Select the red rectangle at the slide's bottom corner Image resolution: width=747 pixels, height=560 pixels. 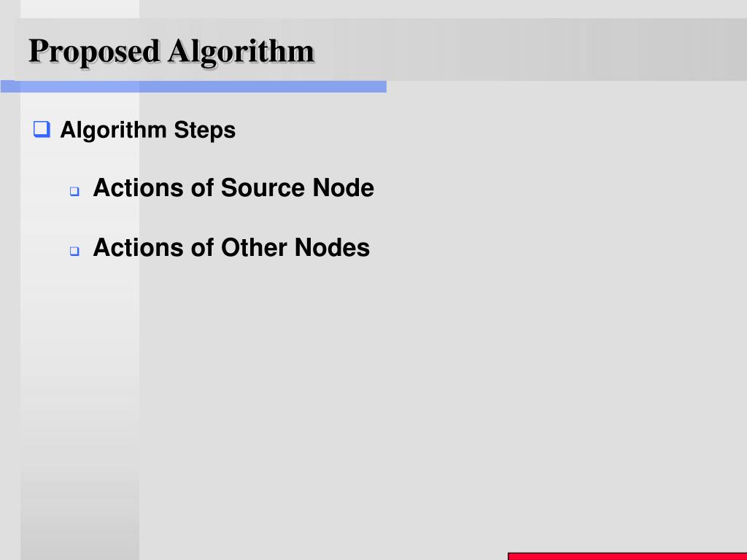627,556
